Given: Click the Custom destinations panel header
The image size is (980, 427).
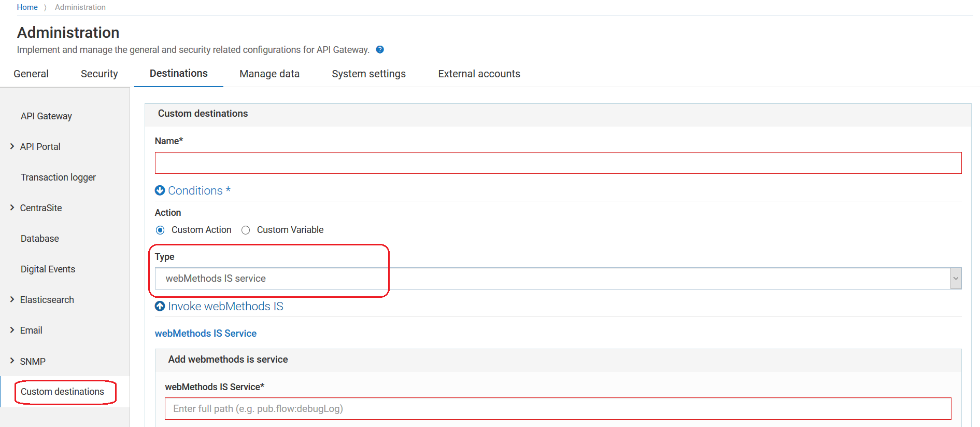Looking at the screenshot, I should pos(558,115).
